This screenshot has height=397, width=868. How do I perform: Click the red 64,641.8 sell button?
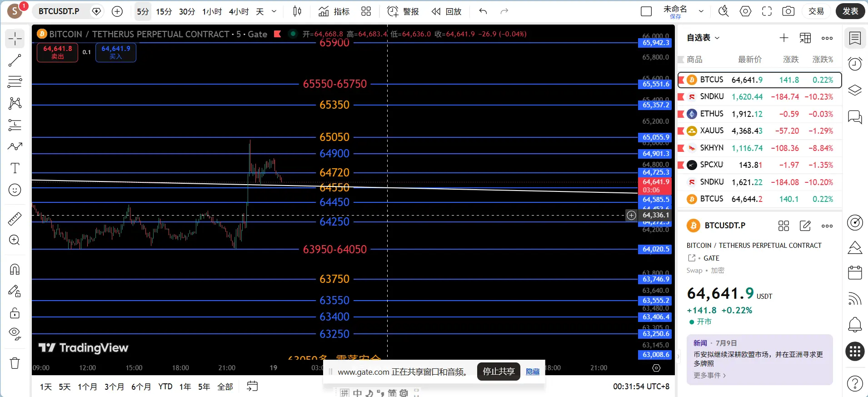point(57,52)
